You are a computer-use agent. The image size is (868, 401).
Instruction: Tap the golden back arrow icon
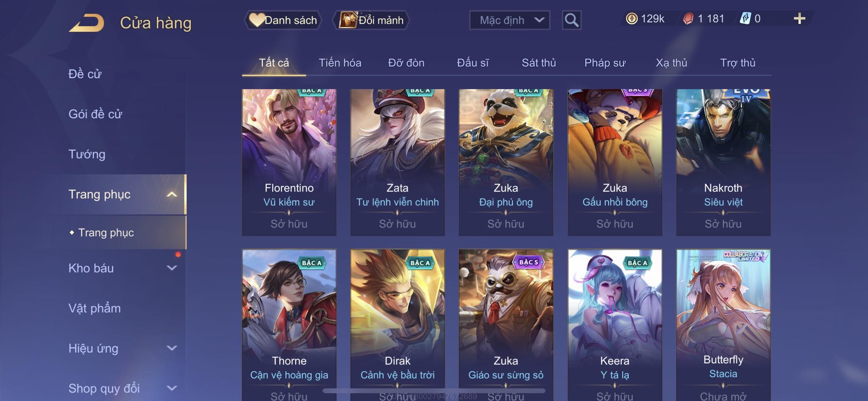tap(87, 23)
